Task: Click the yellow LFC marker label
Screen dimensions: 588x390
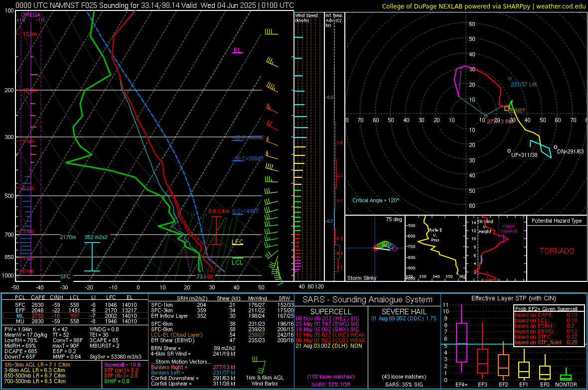Action: (238, 242)
